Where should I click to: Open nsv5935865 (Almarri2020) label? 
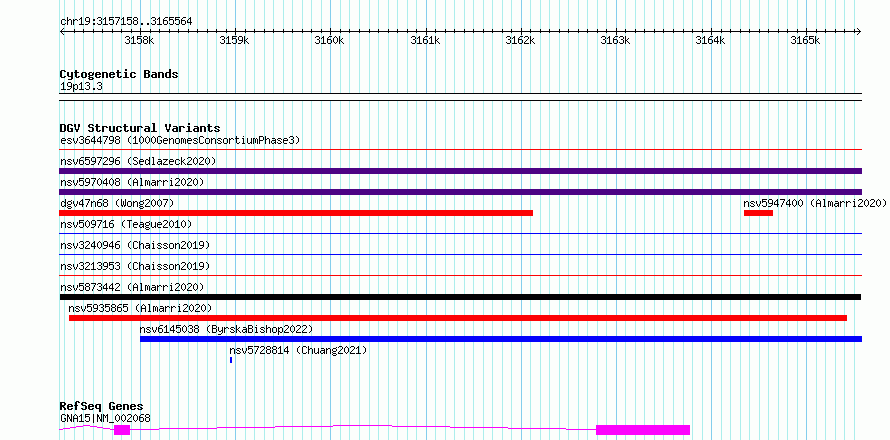(140, 308)
